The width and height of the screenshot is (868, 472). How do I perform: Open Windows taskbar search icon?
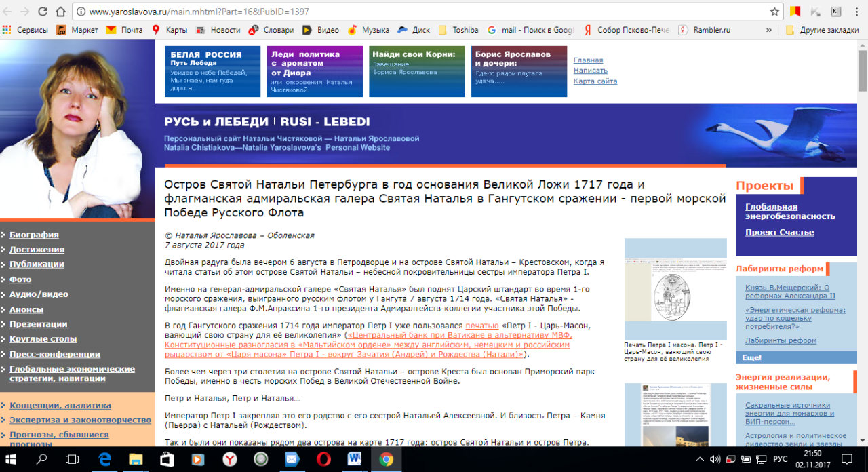point(42,459)
